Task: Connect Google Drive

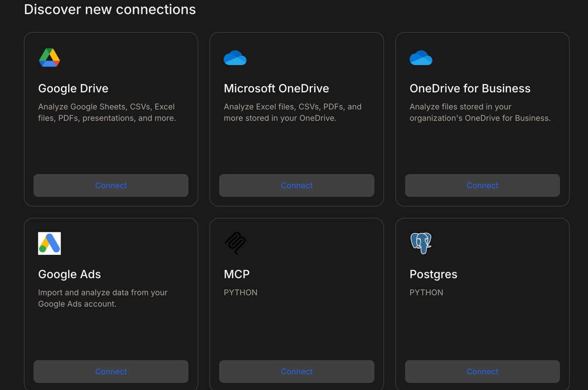Action: coord(111,185)
